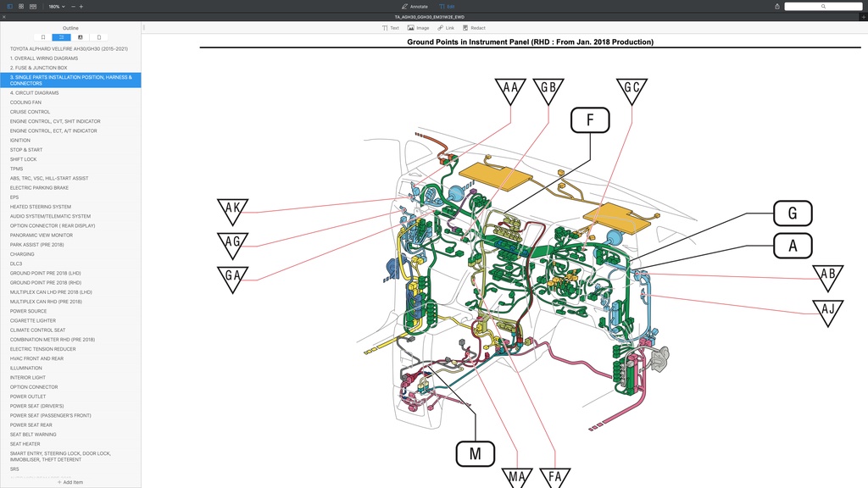Open the Link tool
This screenshot has width=868, height=488.
(447, 28)
